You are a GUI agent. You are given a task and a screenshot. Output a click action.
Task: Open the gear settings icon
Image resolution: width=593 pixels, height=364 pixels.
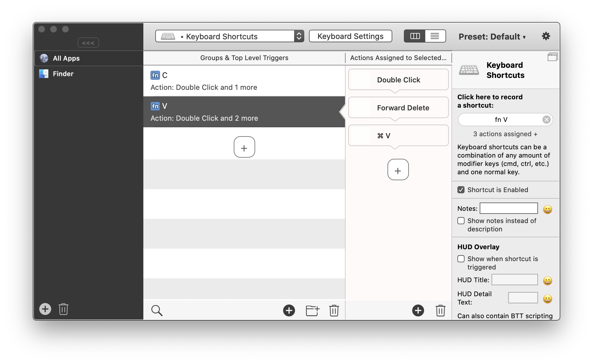click(546, 36)
